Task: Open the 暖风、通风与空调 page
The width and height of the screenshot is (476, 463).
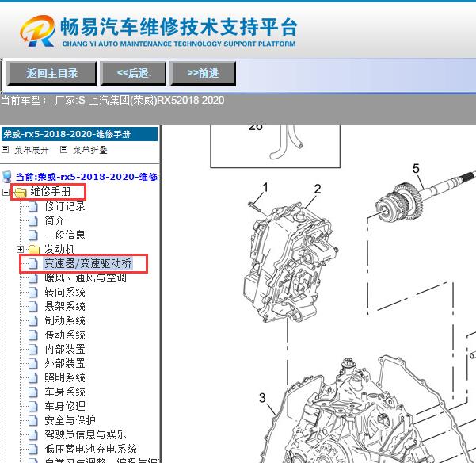Action: (86, 277)
